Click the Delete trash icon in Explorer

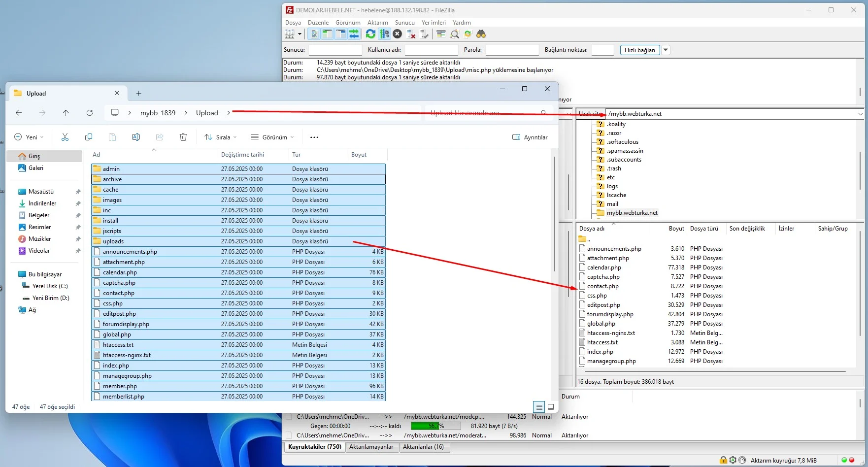pyautogui.click(x=183, y=137)
